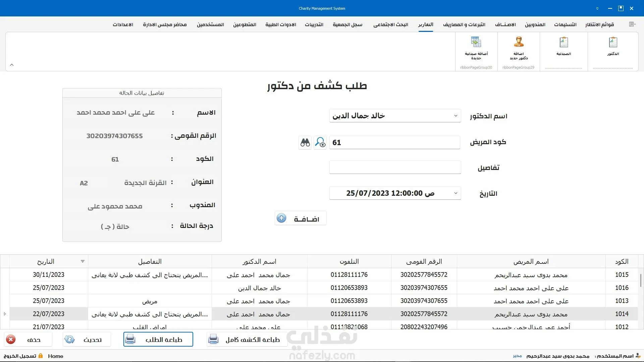Open the date picker dropdown arrow
The height and width of the screenshot is (362, 644).
click(x=455, y=193)
